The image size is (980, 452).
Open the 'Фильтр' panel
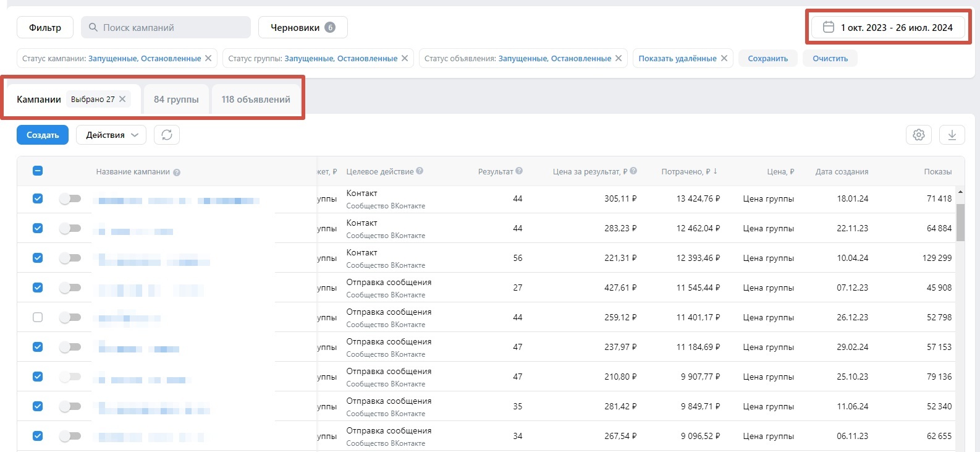click(45, 27)
